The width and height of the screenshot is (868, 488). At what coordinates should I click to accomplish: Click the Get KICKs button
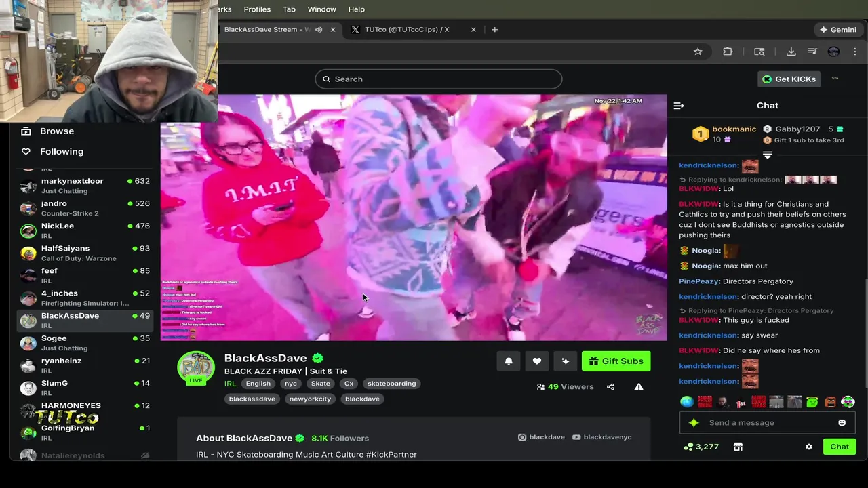click(x=789, y=79)
